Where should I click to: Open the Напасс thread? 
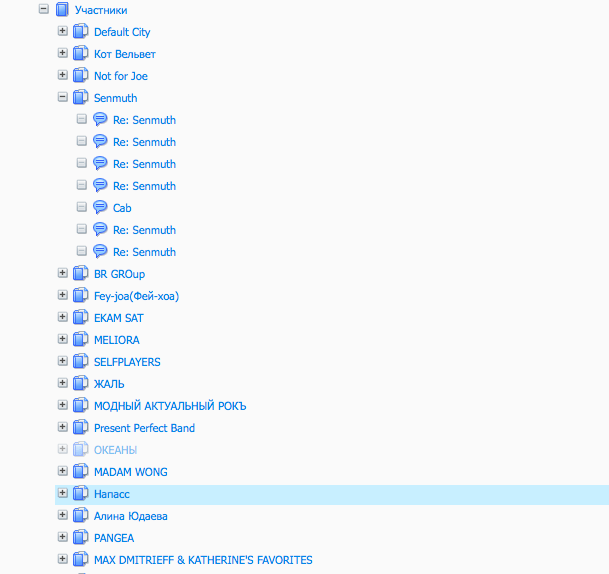pyautogui.click(x=111, y=494)
